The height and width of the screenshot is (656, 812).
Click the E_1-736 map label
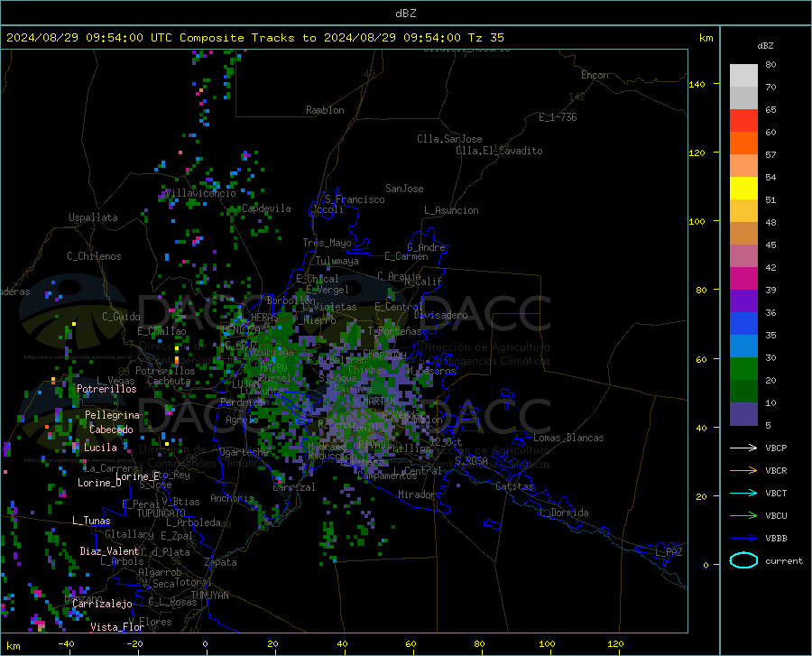558,117
